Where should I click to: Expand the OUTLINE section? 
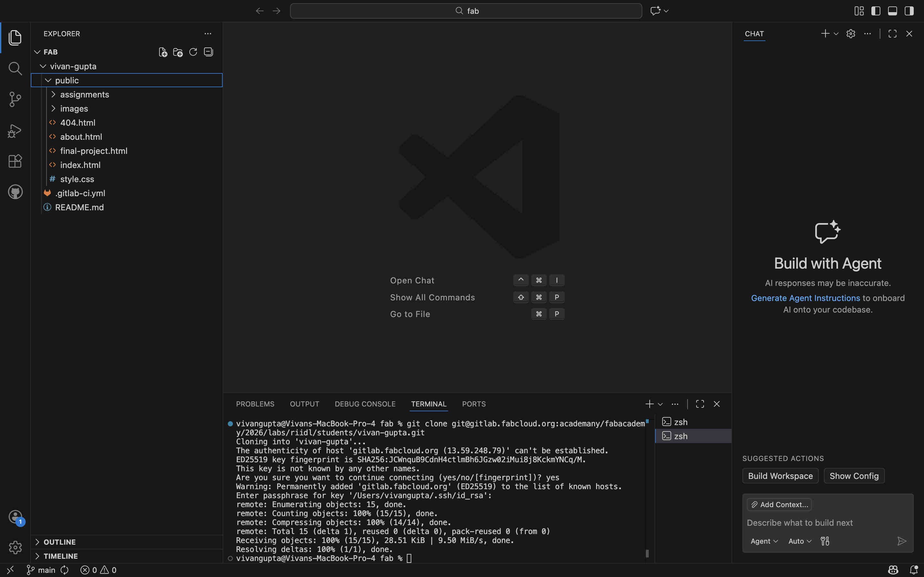(59, 542)
